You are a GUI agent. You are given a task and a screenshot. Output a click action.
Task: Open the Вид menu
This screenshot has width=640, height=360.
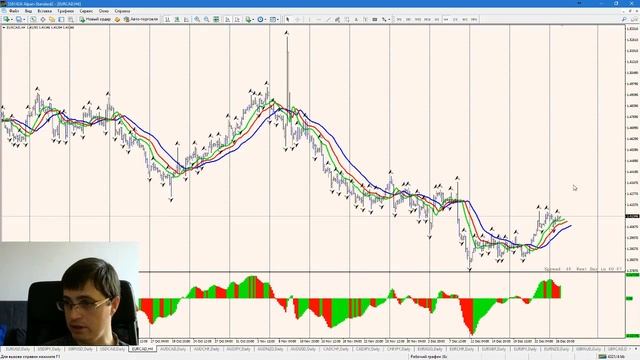click(28, 11)
